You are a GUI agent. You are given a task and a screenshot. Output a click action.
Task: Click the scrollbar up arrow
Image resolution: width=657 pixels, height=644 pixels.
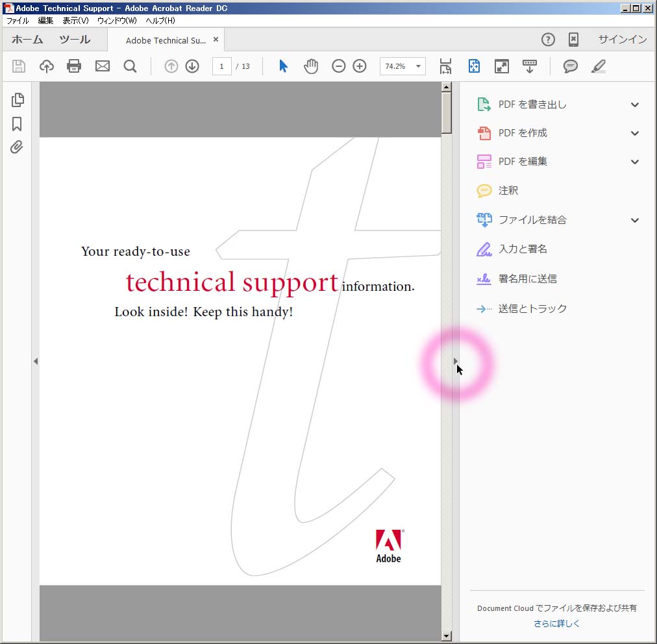446,87
